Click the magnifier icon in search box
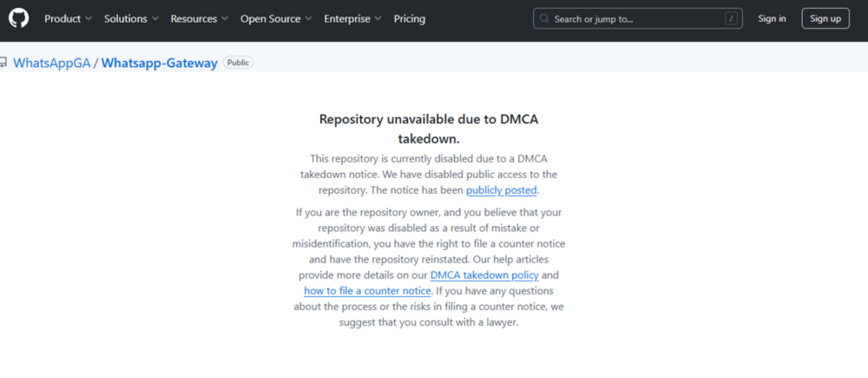This screenshot has height=378, width=868. click(545, 19)
